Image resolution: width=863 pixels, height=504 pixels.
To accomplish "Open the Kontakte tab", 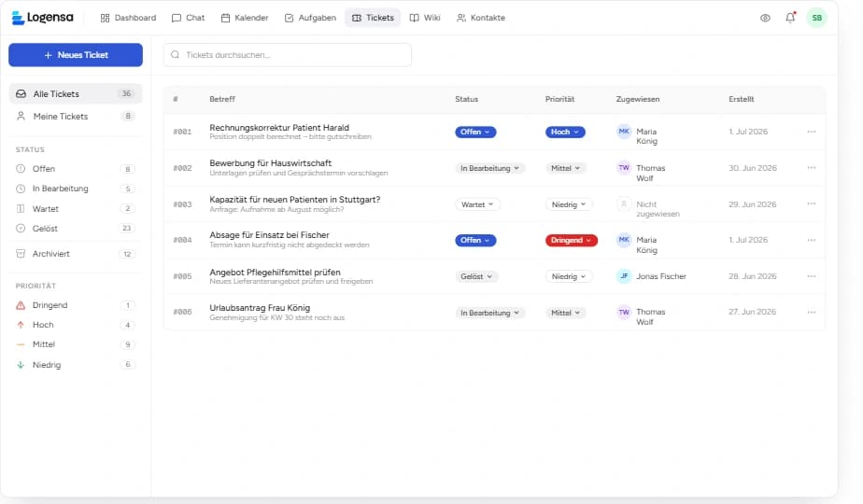I will coord(481,18).
